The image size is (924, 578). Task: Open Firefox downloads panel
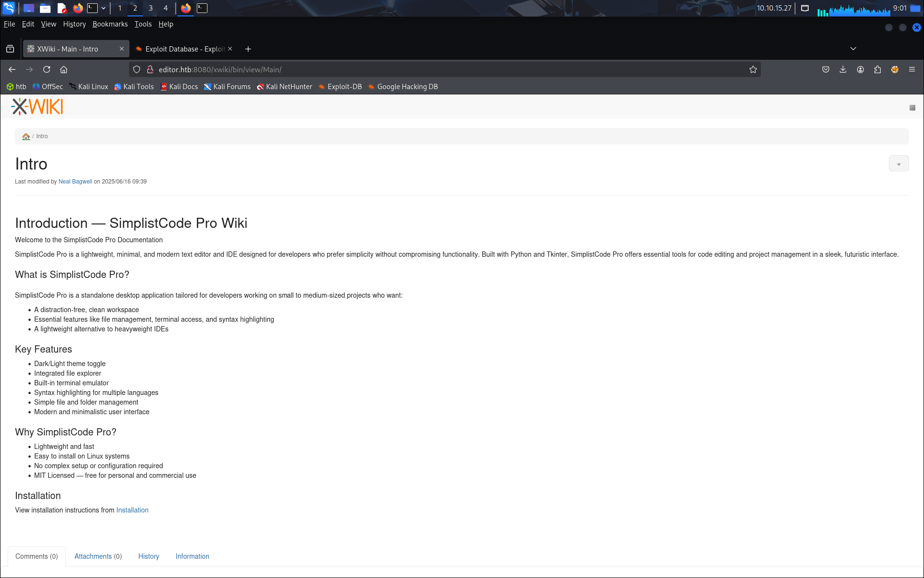point(843,70)
